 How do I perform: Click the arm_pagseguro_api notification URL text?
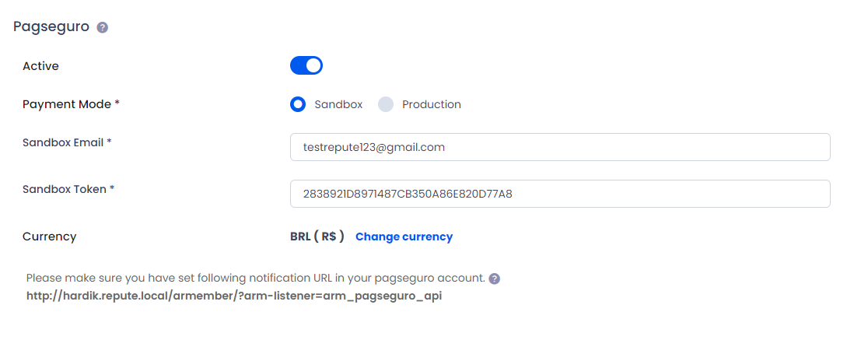[x=234, y=296]
